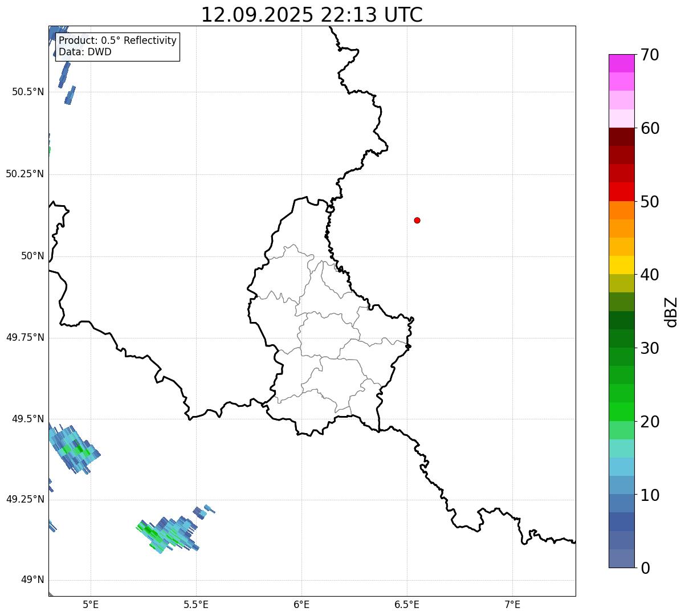Click the 6°E longitude label
The height and width of the screenshot is (616, 685).
tap(301, 604)
